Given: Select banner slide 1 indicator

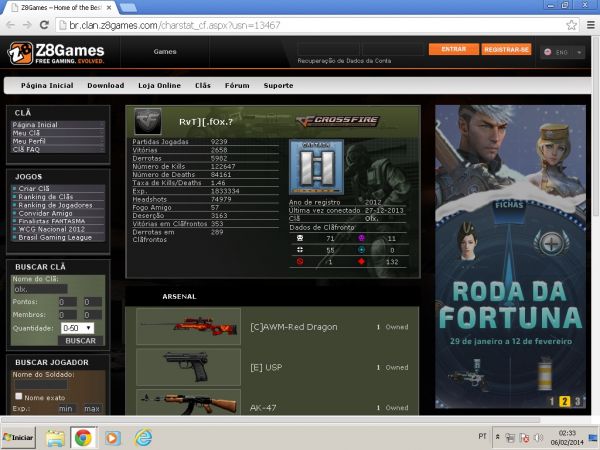Looking at the screenshot, I should click(552, 401).
